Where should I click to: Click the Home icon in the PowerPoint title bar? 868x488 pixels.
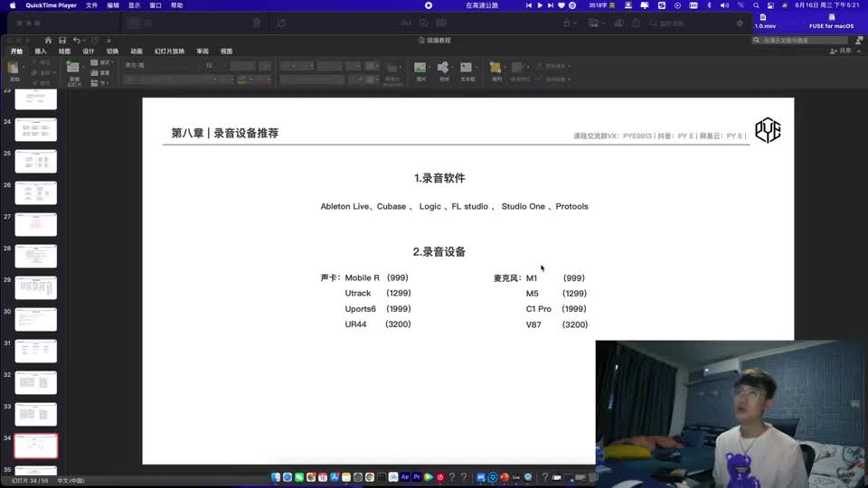pos(48,41)
